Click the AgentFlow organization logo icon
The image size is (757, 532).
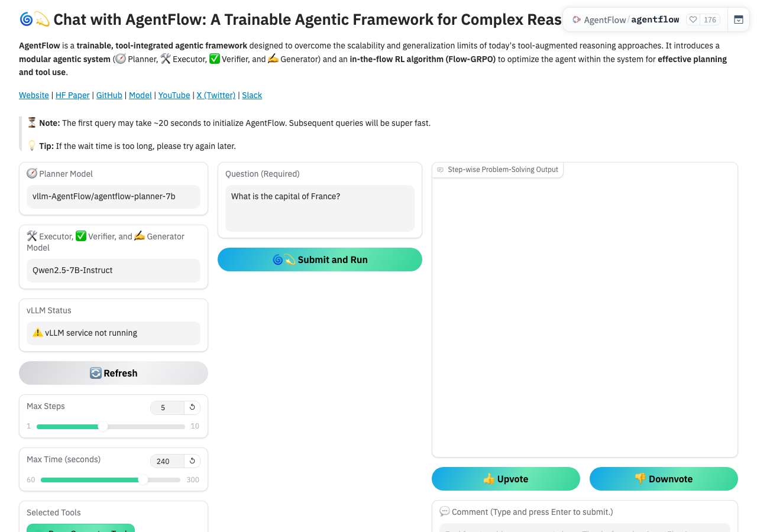(x=577, y=20)
